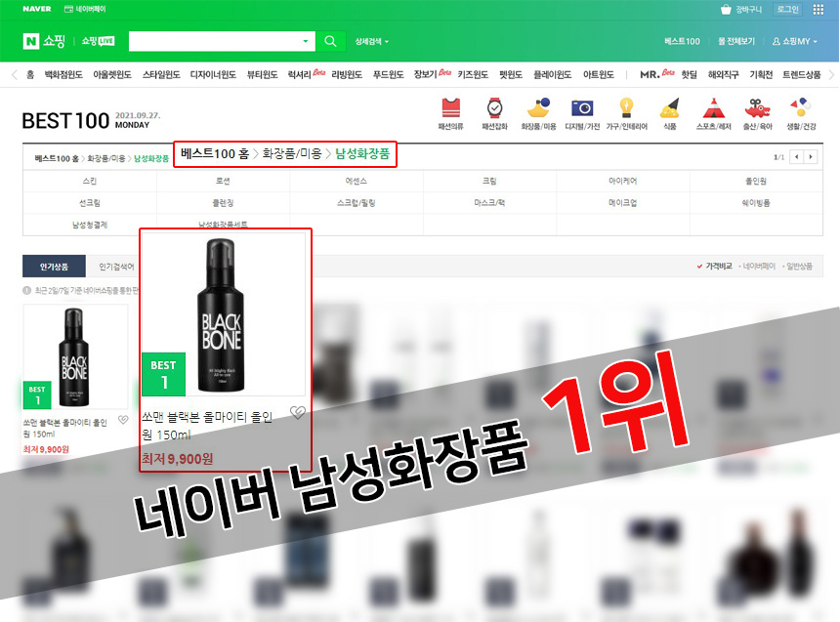Open 럭셔리 in the navigation
The width and height of the screenshot is (840, 622).
point(300,75)
